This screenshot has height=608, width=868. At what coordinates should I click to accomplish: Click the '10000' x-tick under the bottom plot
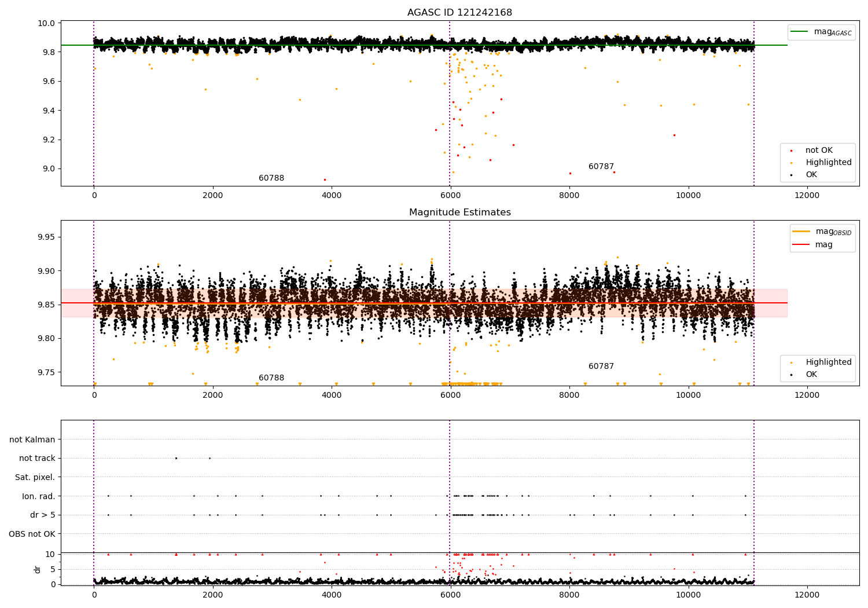tap(689, 595)
